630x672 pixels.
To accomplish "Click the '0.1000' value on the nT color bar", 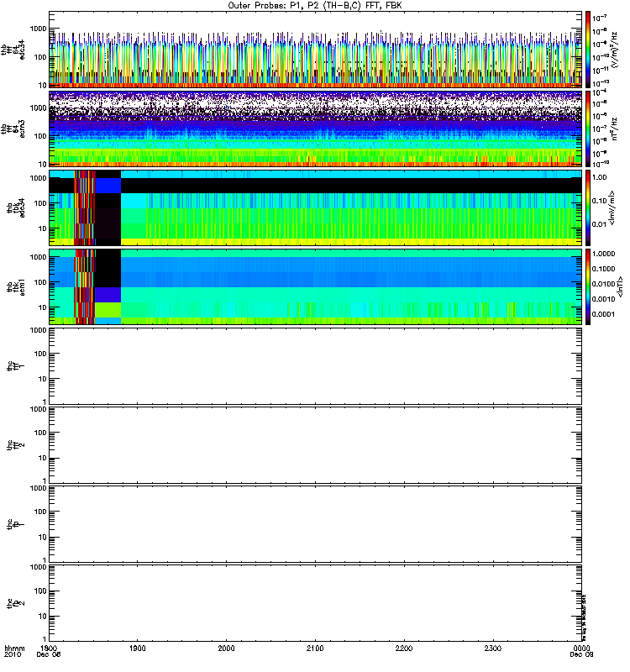I will point(603,269).
